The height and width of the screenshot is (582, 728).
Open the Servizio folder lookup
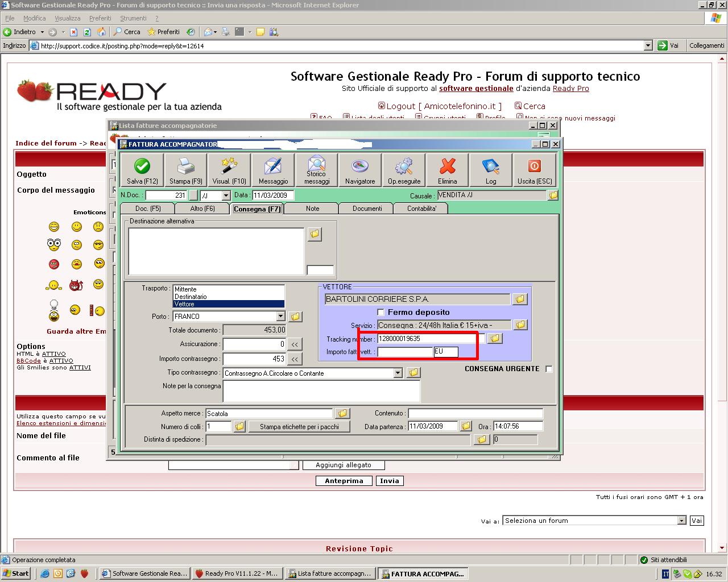[x=520, y=325]
